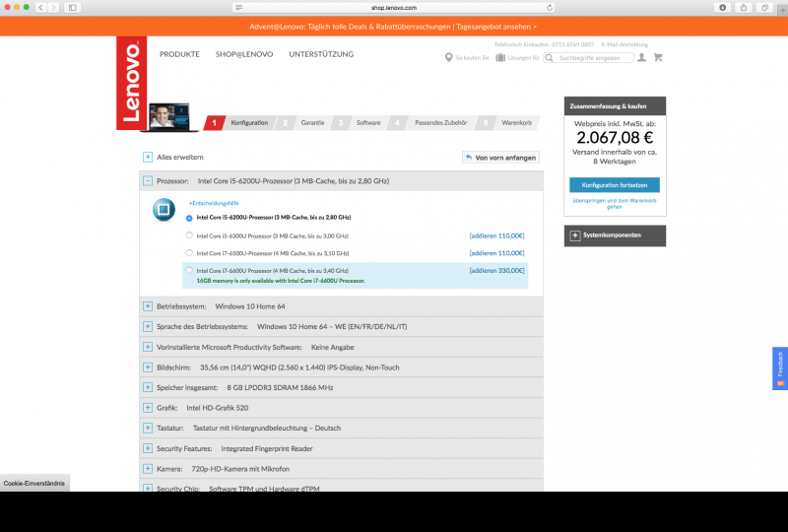Click Konfiguration fortsetzen button
This screenshot has width=788, height=532.
615,185
